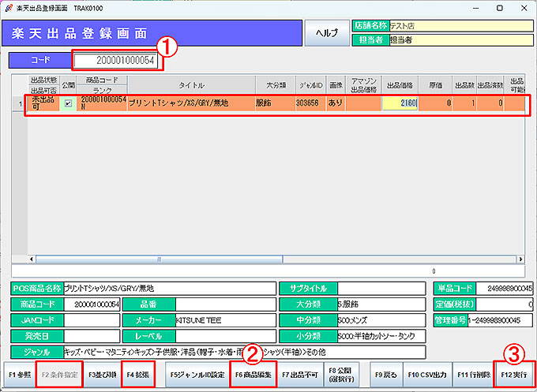Click the コード input field

pos(117,61)
